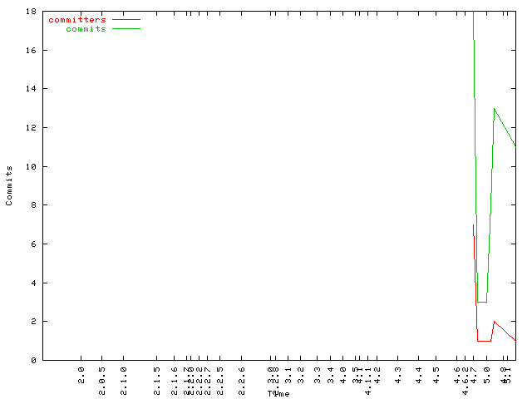Click the 14 y-axis tick label

tap(30, 89)
